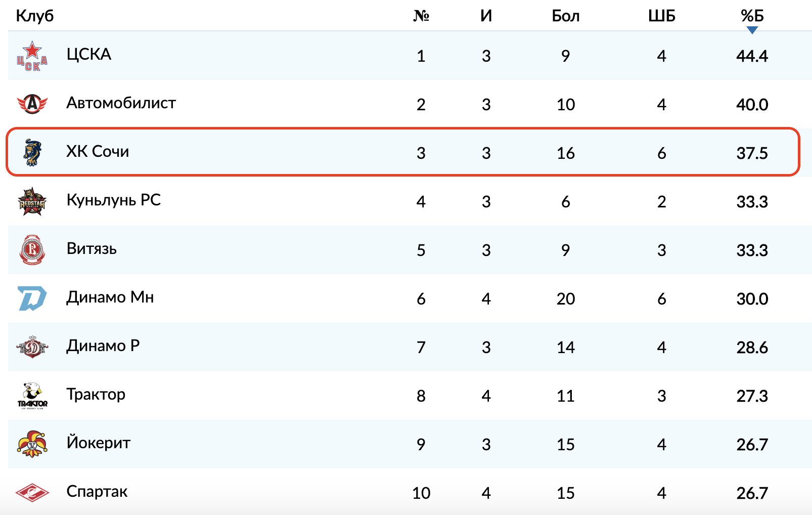812x515 pixels.
Task: Click the blue sort arrow under %Б
Action: pyautogui.click(x=752, y=30)
